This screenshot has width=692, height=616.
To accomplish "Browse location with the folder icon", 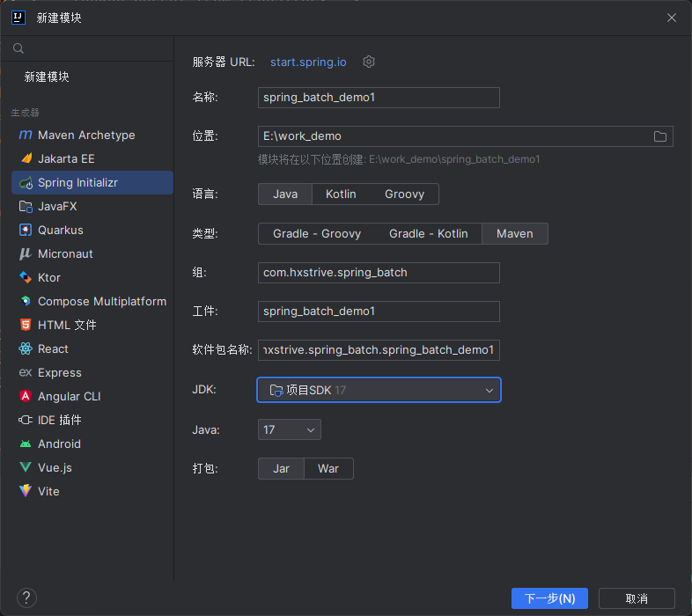I will click(660, 136).
